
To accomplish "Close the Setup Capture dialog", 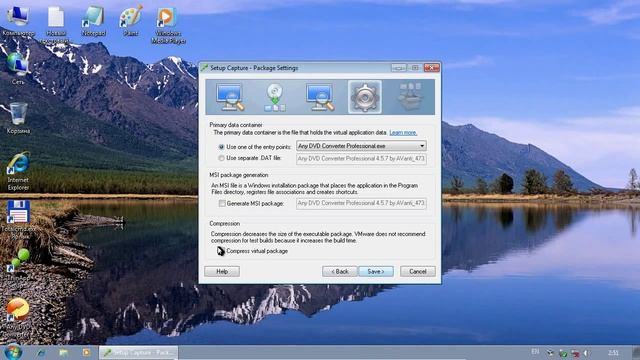I will 431,68.
